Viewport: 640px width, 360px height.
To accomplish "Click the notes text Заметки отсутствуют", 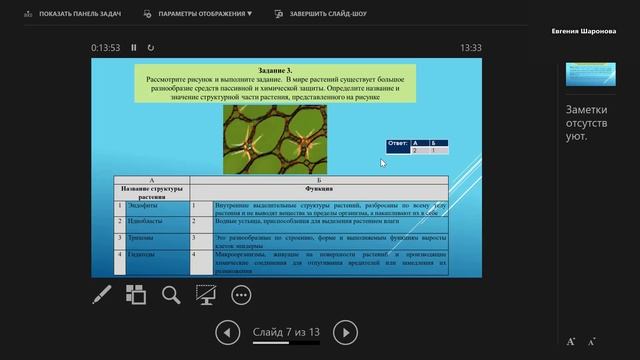I will [587, 123].
